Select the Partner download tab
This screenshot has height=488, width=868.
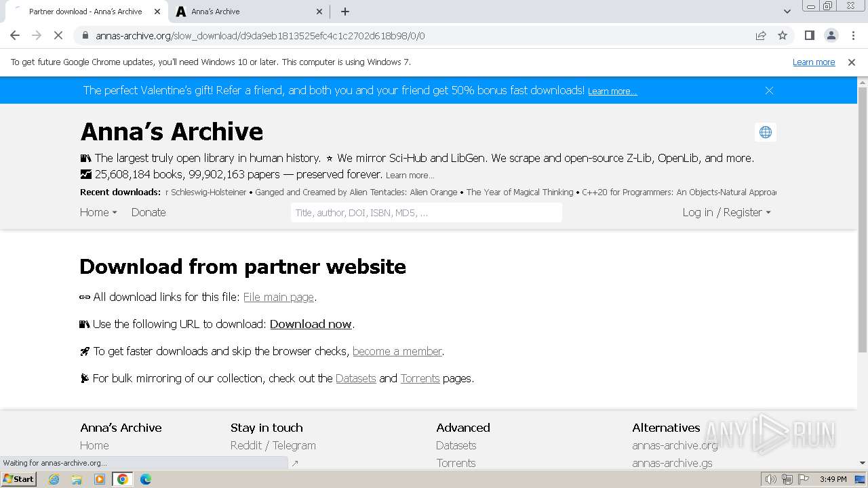85,12
